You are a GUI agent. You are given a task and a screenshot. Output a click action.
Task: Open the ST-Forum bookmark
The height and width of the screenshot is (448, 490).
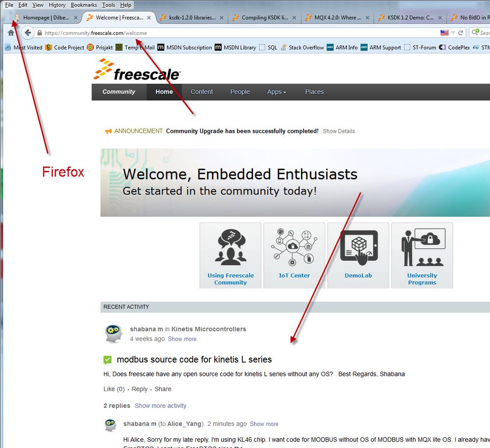click(420, 48)
